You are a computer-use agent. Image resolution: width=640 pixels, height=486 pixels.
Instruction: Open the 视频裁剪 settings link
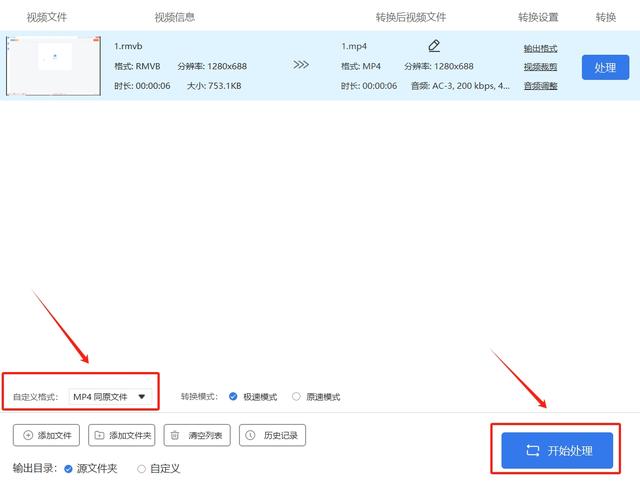point(540,67)
